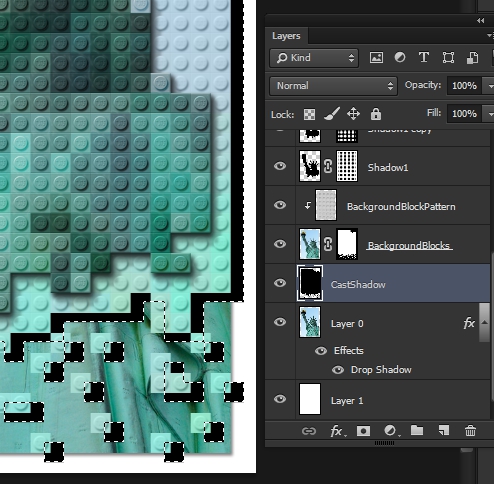This screenshot has height=484, width=494.
Task: Click the mask link chain on Shadow1
Action: coord(328,166)
